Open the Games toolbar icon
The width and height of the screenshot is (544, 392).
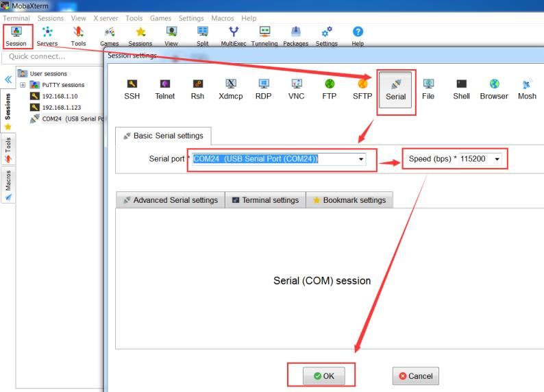(110, 36)
